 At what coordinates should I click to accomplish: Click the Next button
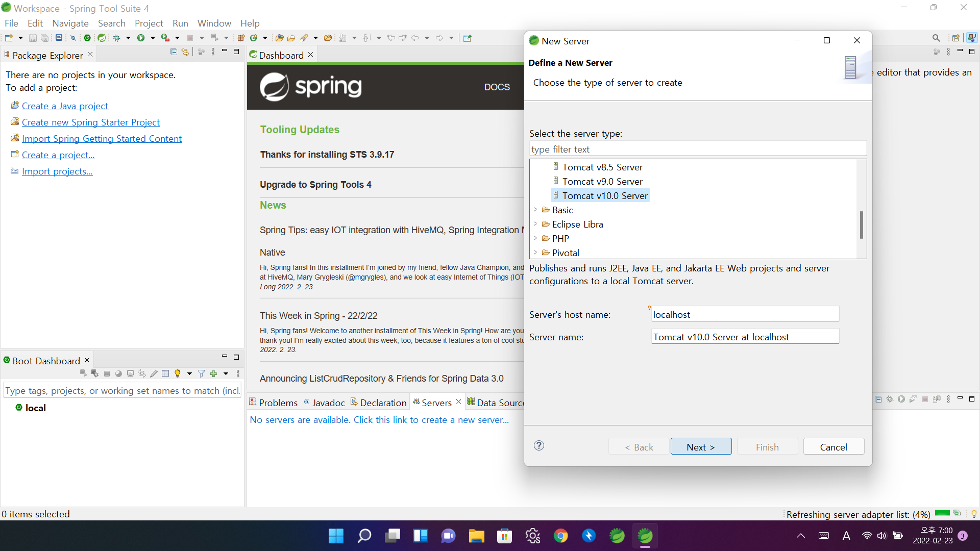tap(701, 447)
